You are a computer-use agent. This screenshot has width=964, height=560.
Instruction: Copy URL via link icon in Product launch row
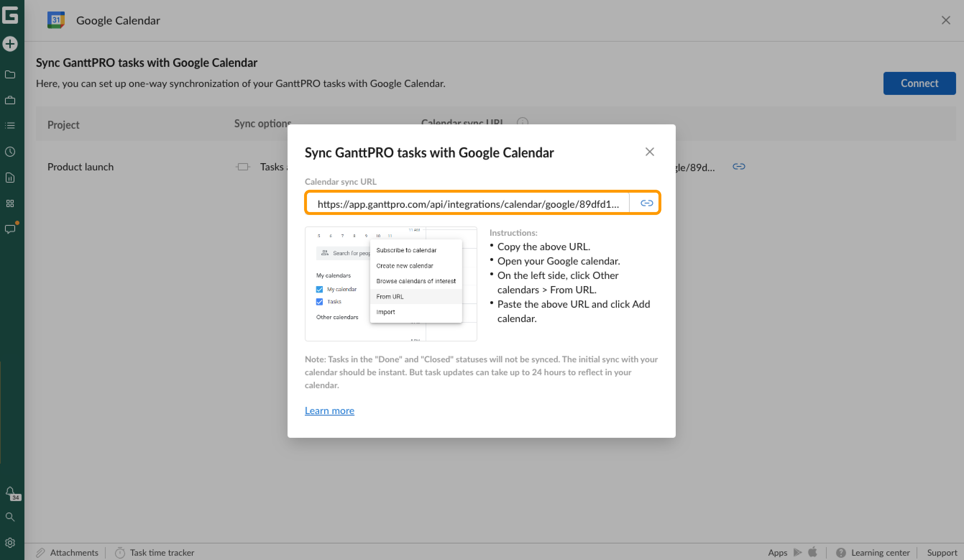[739, 166]
